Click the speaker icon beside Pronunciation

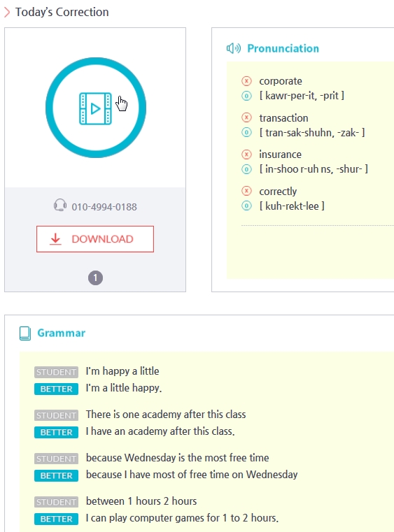tap(234, 48)
